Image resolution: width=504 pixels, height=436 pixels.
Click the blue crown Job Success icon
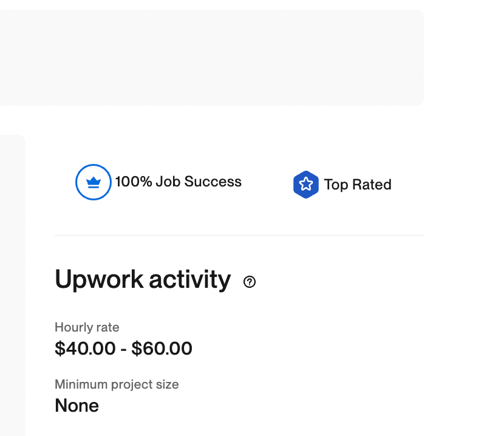pyautogui.click(x=93, y=182)
